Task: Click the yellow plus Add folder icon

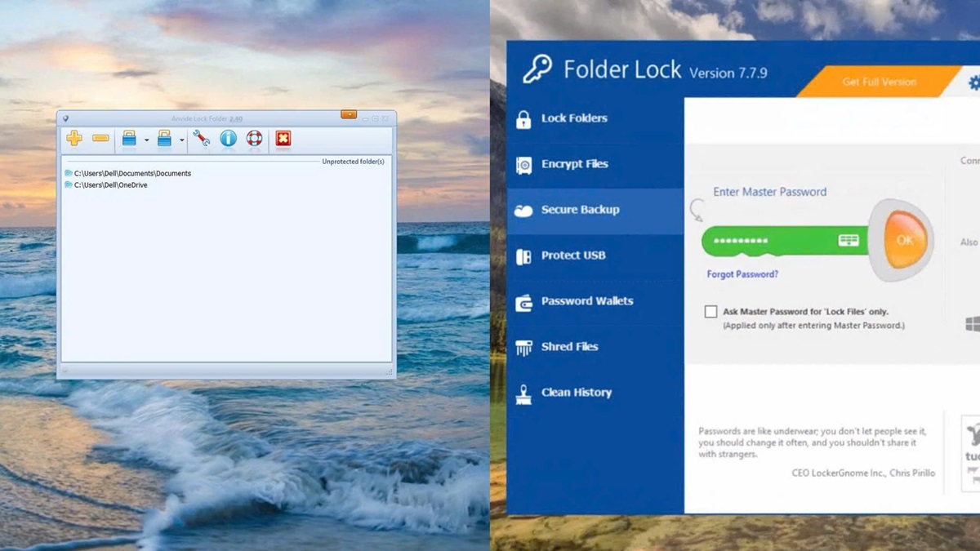Action: coord(74,139)
